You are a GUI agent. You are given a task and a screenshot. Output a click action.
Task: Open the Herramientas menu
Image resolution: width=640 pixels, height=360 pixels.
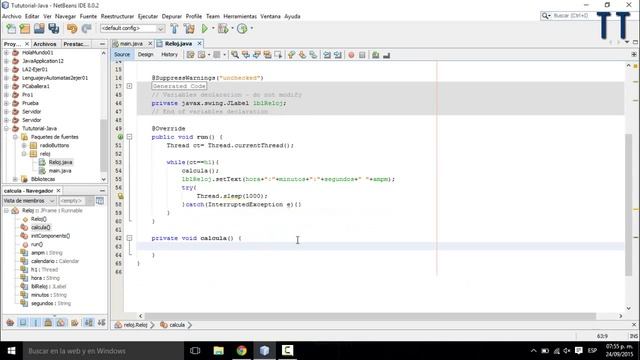[x=240, y=16]
